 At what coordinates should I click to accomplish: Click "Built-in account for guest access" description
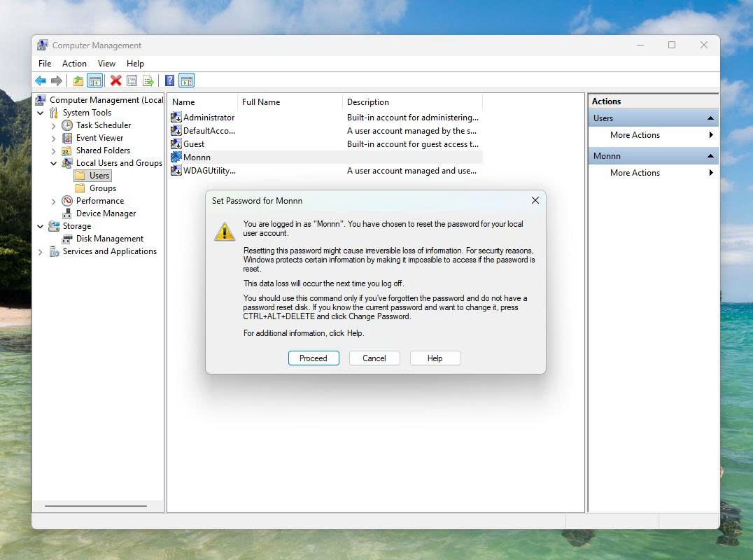[x=412, y=144]
